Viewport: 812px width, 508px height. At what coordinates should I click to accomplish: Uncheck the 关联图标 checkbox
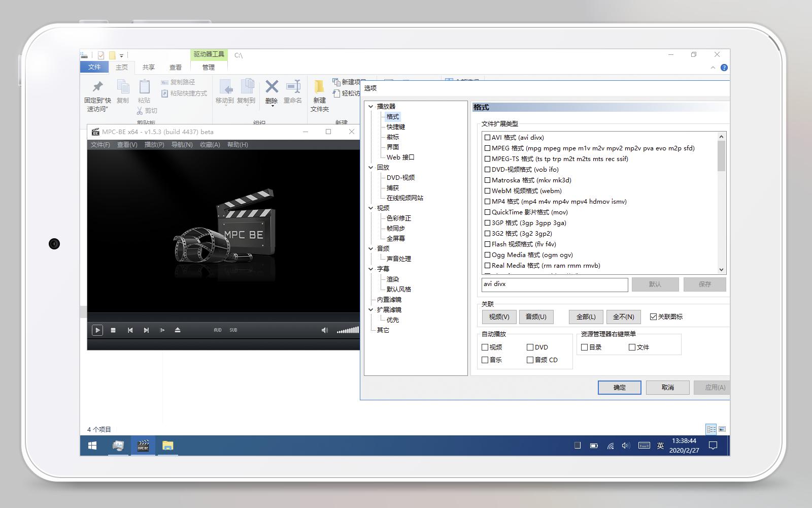654,316
